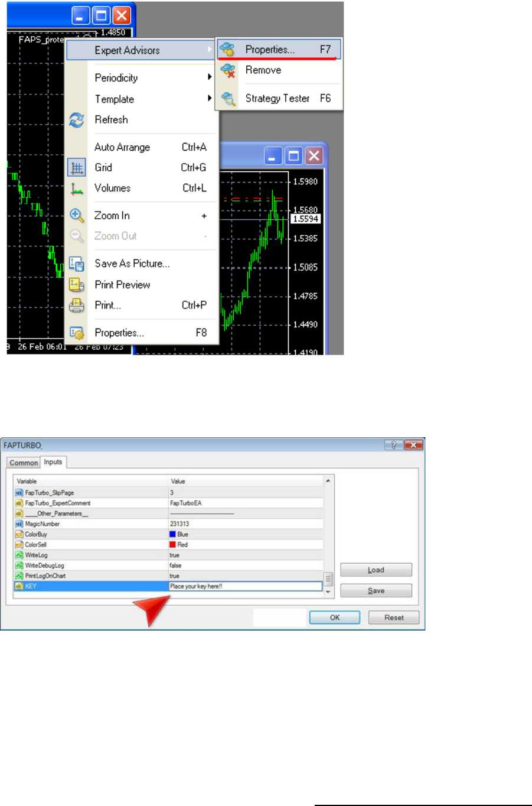This screenshot has width=532, height=806.
Task: Open Expert Advisors Properties entry
Action: click(279, 50)
